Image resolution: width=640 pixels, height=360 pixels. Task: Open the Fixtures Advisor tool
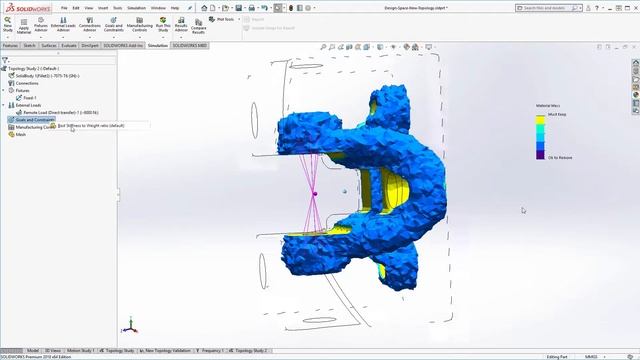click(x=41, y=24)
